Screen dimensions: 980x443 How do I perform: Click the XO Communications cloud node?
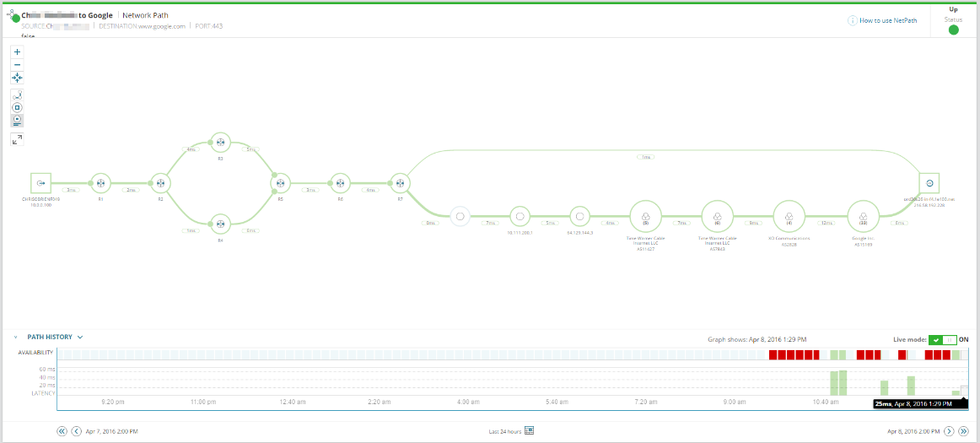tap(789, 217)
